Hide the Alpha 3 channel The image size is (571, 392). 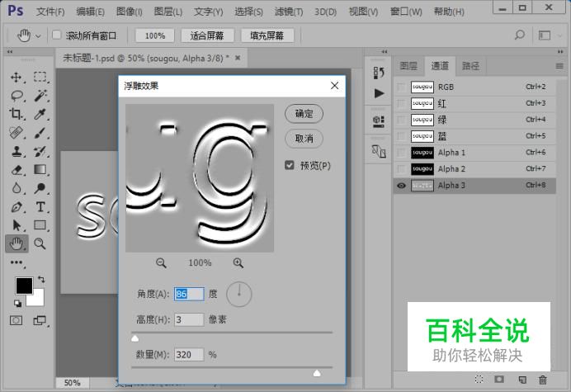coord(401,186)
